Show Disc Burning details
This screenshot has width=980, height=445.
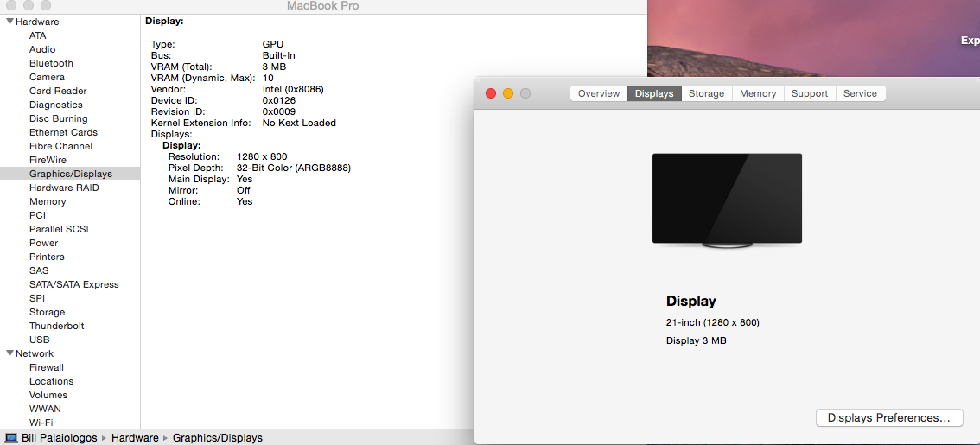coord(59,118)
